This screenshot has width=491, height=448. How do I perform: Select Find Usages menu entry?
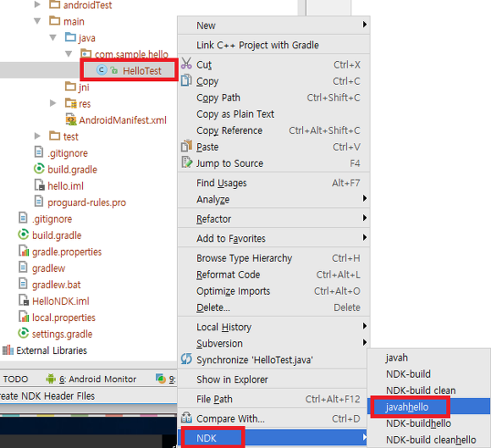coord(273,183)
